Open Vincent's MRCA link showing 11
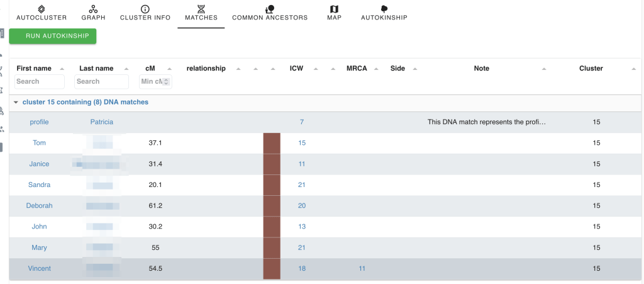This screenshot has height=284, width=644. pos(362,269)
